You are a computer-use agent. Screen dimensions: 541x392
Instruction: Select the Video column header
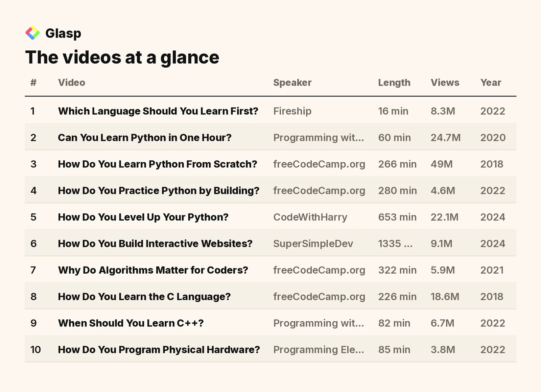click(72, 83)
